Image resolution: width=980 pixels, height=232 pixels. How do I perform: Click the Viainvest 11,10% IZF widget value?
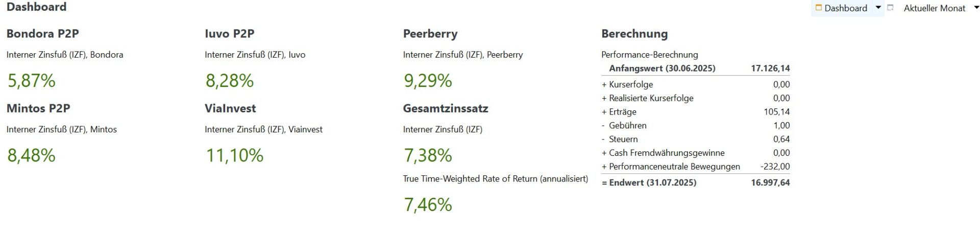(x=234, y=155)
